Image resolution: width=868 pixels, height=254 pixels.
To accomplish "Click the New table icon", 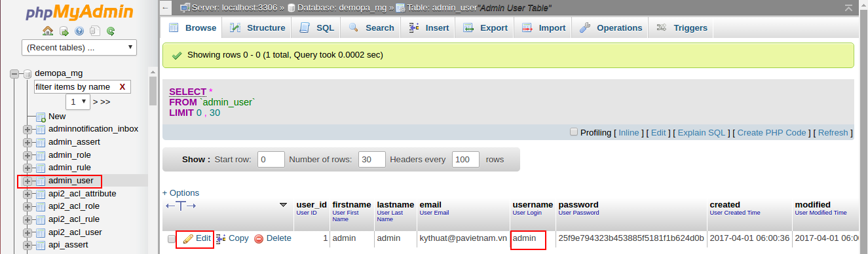I will [41, 117].
